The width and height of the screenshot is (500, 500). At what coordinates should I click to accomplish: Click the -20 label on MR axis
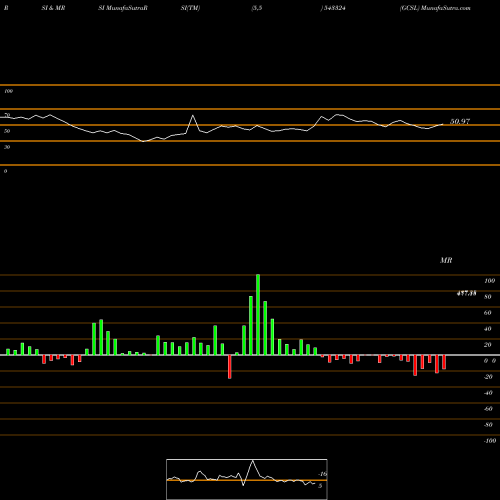click(x=488, y=377)
